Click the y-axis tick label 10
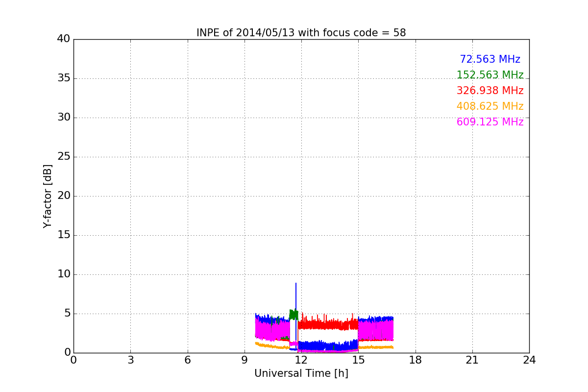588x392 pixels. coord(64,274)
